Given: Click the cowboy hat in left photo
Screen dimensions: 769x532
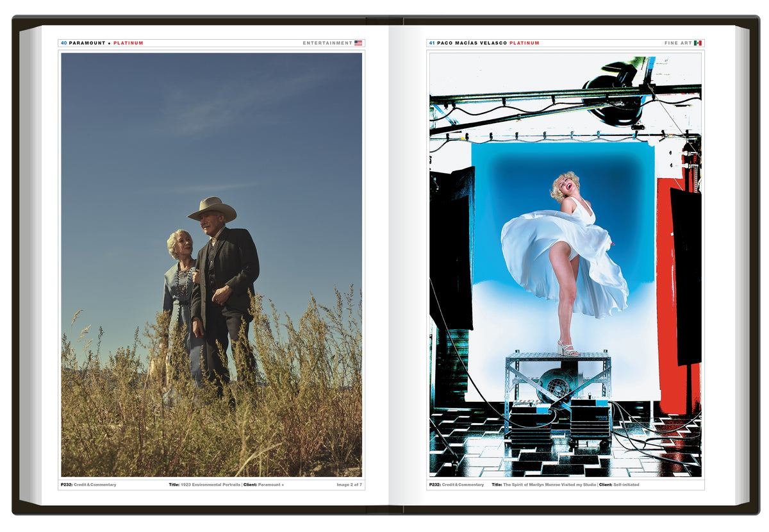Looking at the screenshot, I should pyautogui.click(x=212, y=209).
